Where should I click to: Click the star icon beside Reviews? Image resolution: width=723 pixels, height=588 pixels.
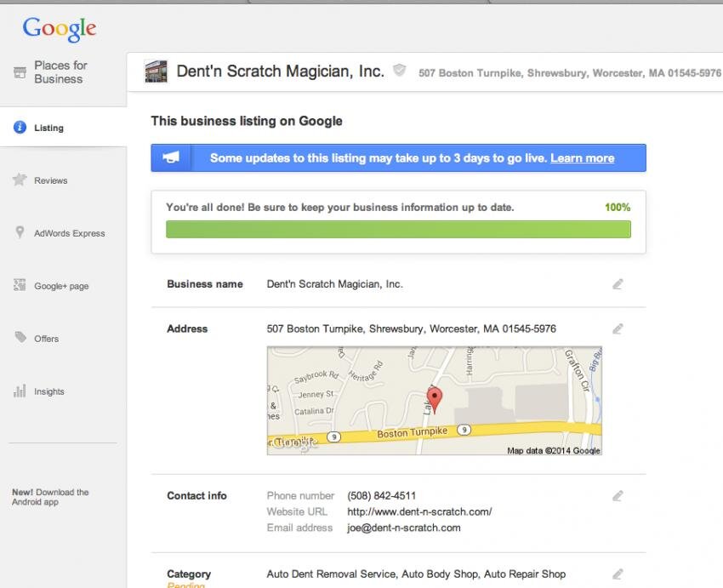pyautogui.click(x=20, y=180)
